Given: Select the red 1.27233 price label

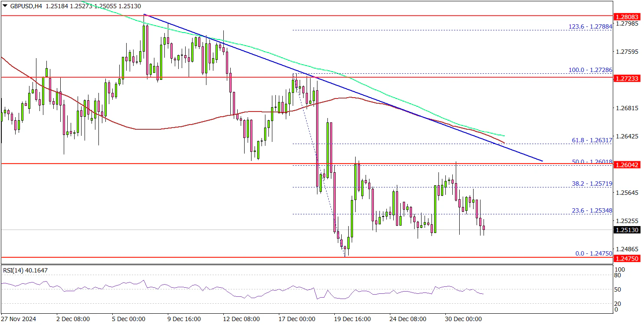Looking at the screenshot, I should click(627, 79).
